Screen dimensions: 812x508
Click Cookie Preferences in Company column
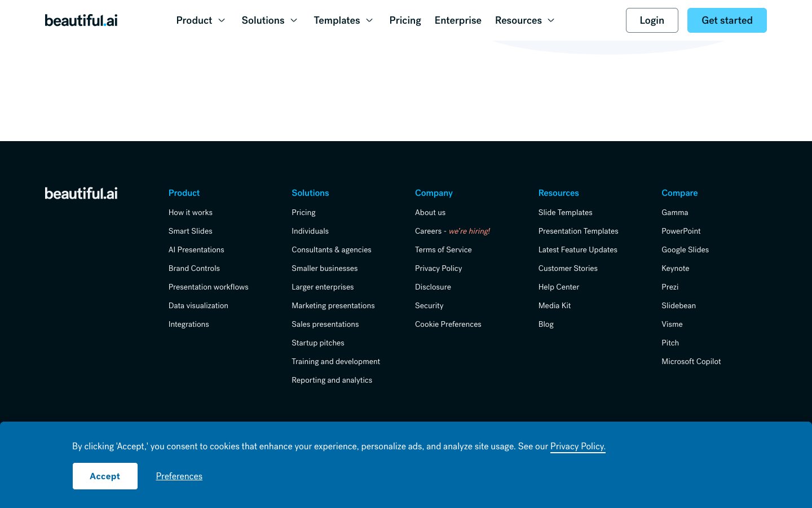click(x=448, y=324)
